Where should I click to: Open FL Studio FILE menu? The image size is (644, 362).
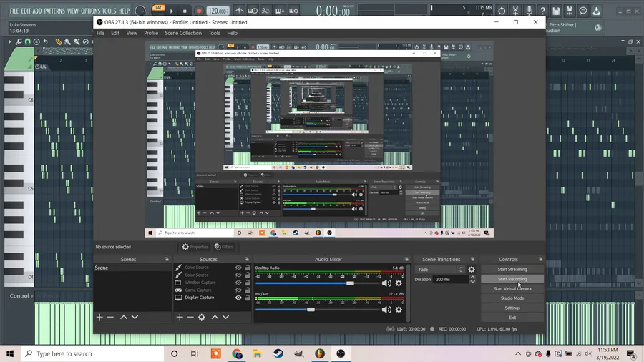[x=14, y=11]
